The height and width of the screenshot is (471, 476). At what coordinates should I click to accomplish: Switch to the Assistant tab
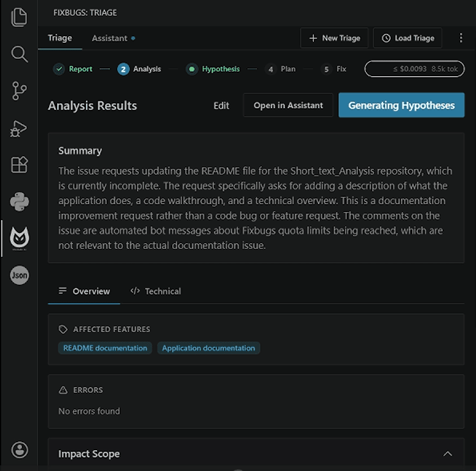113,38
